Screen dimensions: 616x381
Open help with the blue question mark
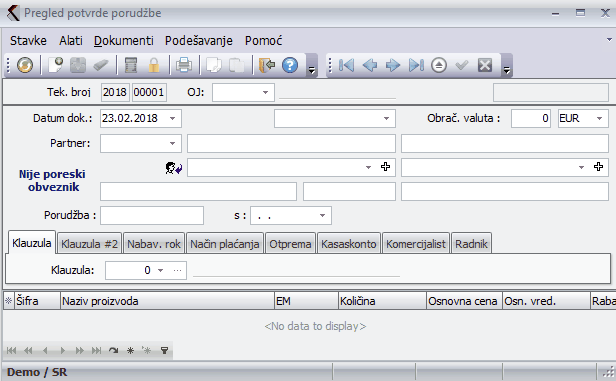tap(290, 65)
